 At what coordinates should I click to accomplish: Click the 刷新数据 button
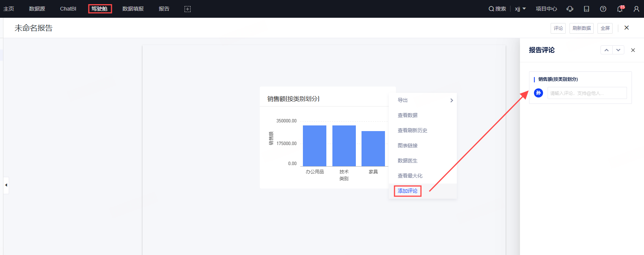point(581,28)
